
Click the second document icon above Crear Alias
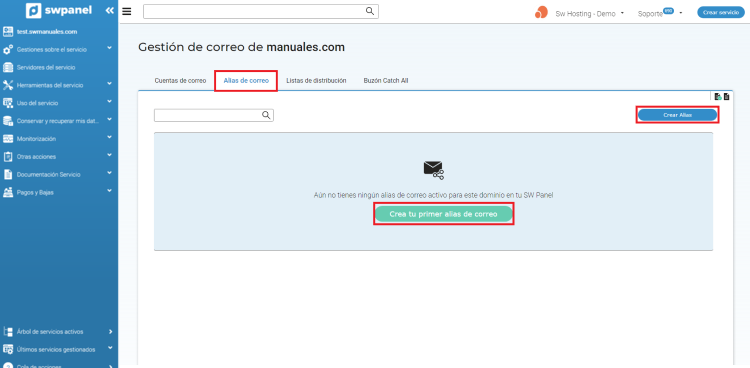(x=726, y=97)
